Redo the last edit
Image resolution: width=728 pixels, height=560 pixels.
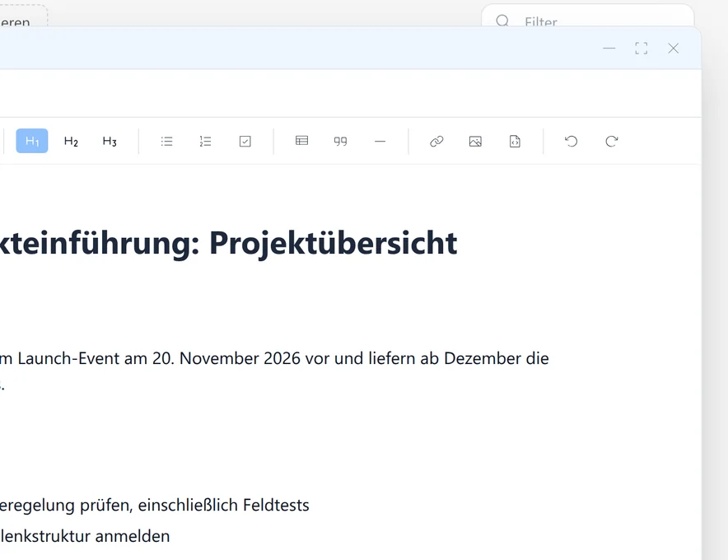click(x=611, y=141)
